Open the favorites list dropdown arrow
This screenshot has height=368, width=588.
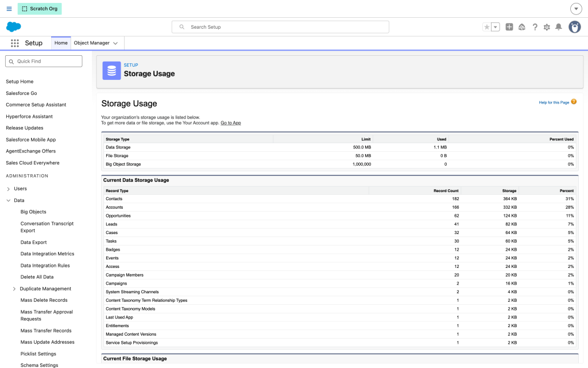pyautogui.click(x=496, y=27)
